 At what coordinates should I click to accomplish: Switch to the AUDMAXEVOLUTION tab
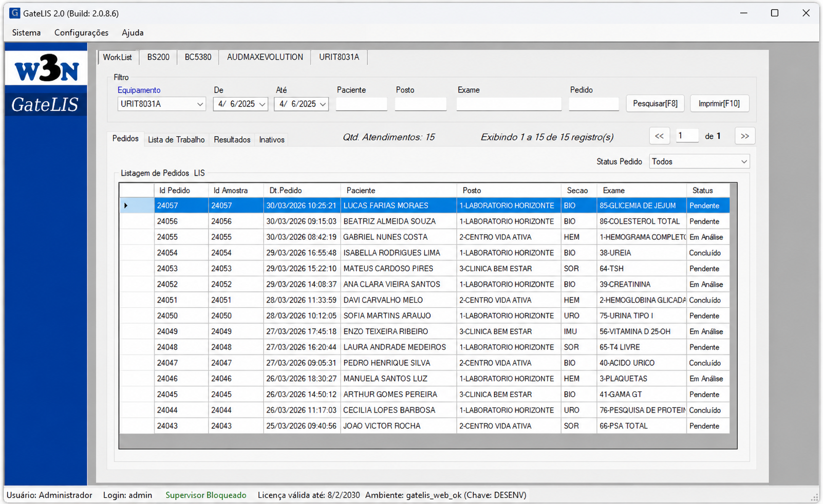coord(265,57)
